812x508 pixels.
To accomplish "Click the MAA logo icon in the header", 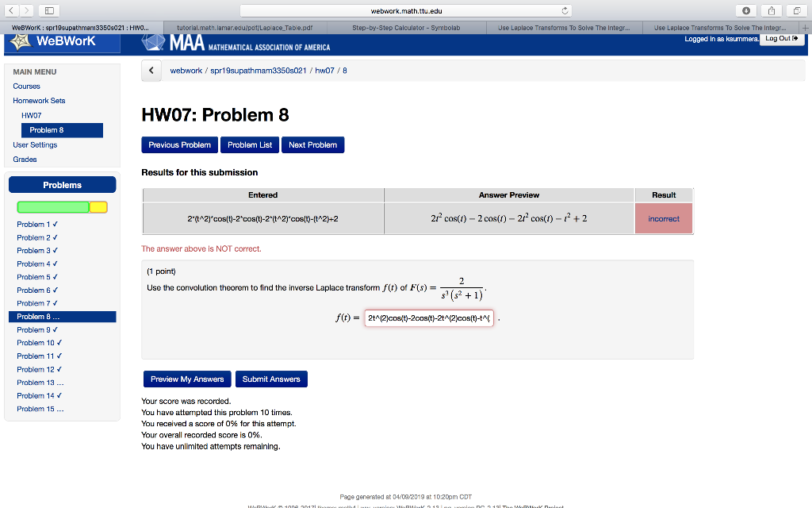I will [152, 43].
